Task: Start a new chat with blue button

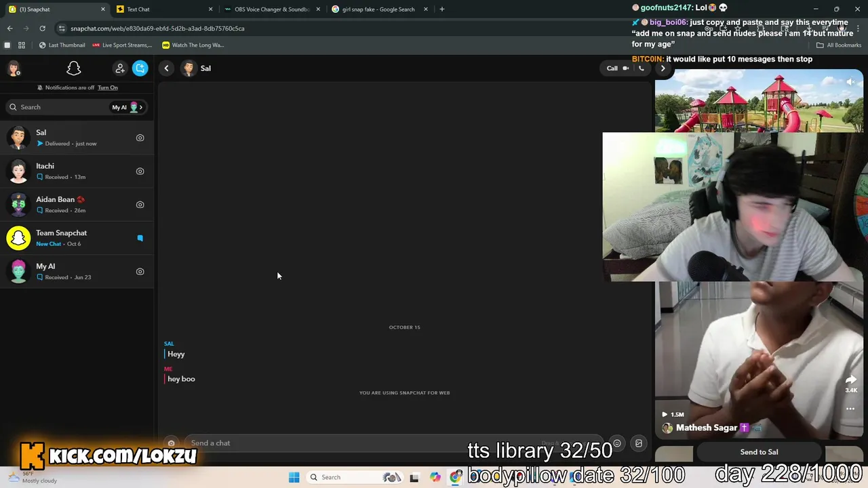Action: coord(140,68)
